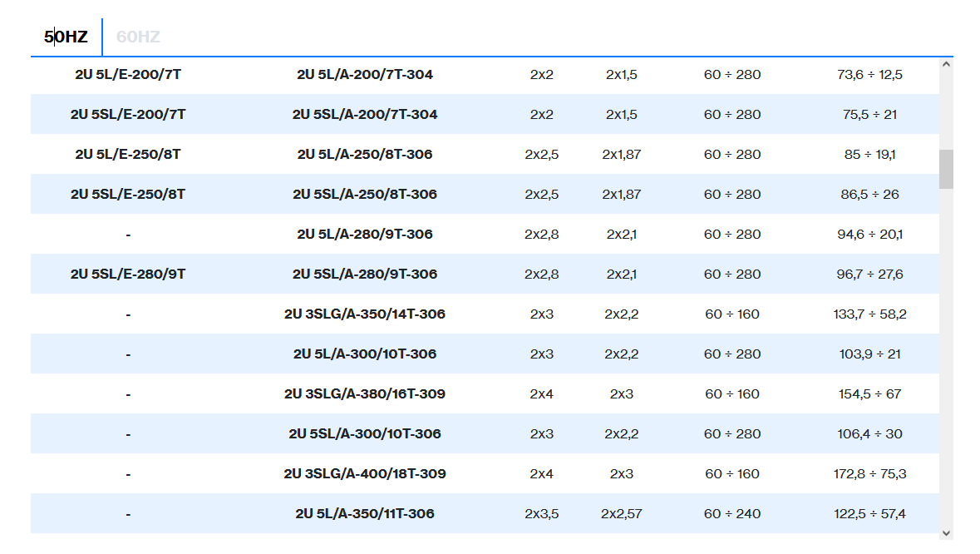Click model 2U 5L/A-300/10T-306
The image size is (980, 554).
pos(365,354)
